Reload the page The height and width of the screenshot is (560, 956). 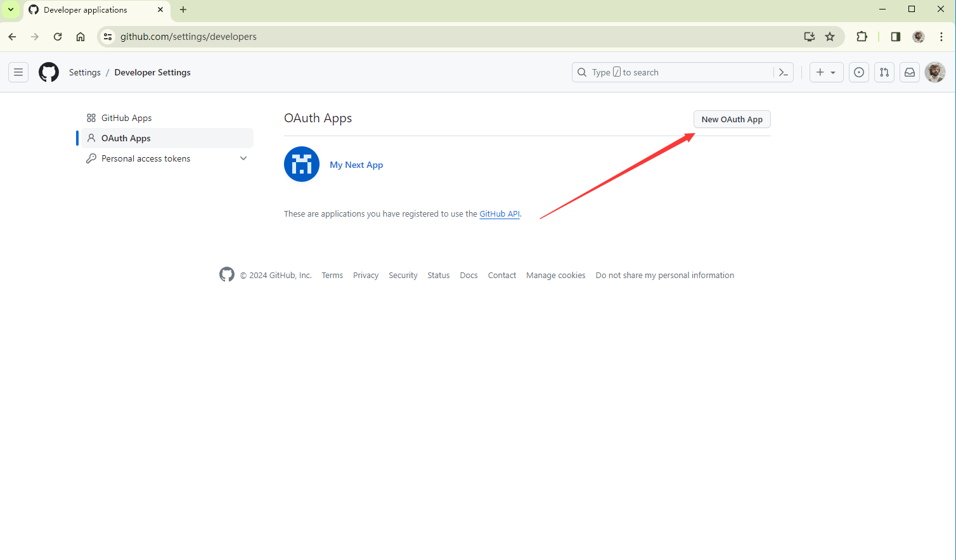coord(58,37)
